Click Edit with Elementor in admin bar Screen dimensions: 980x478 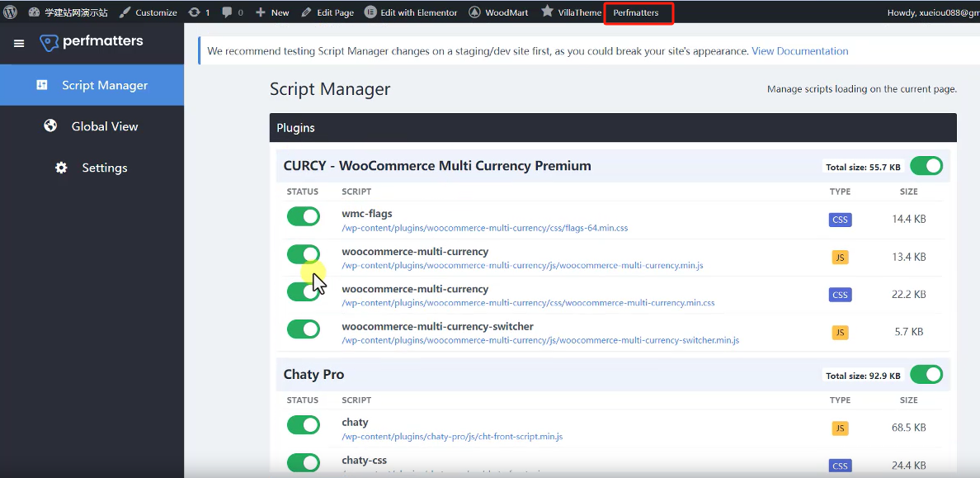click(x=411, y=12)
